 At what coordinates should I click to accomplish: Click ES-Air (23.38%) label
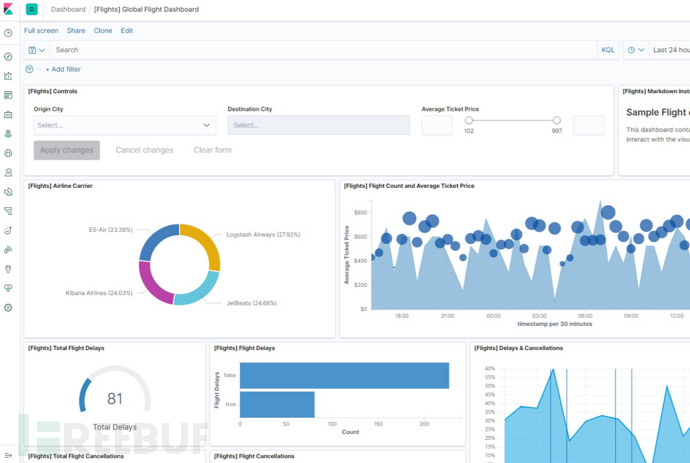(x=110, y=230)
